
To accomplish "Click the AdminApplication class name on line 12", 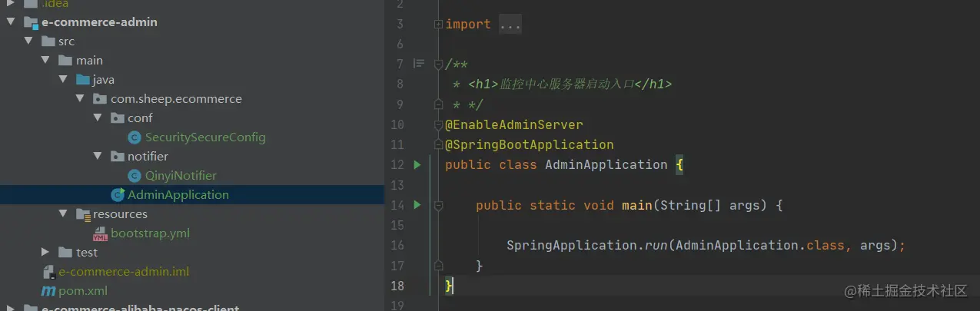I will click(606, 164).
